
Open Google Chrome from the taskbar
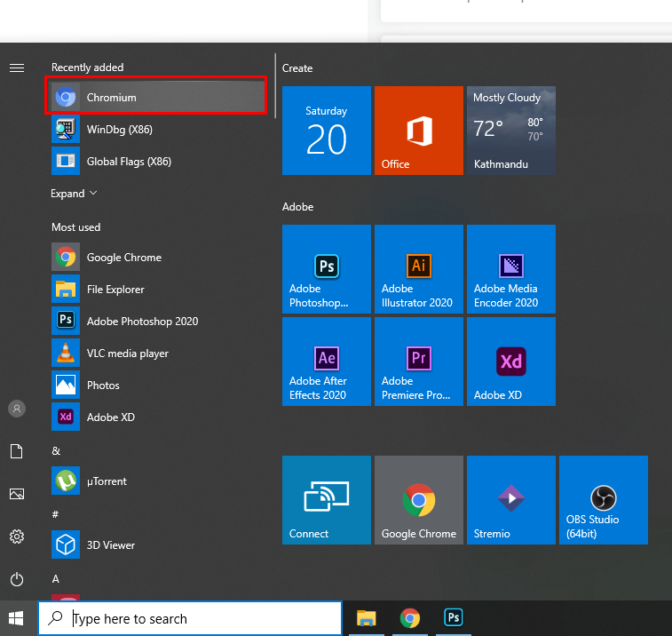[410, 618]
